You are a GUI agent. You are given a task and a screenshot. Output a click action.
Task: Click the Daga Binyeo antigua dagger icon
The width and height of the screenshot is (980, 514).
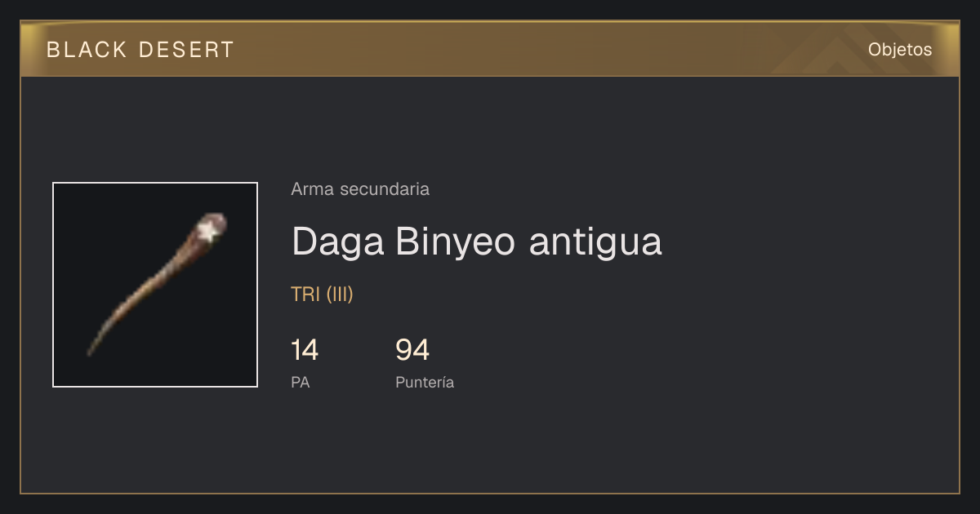tap(155, 285)
